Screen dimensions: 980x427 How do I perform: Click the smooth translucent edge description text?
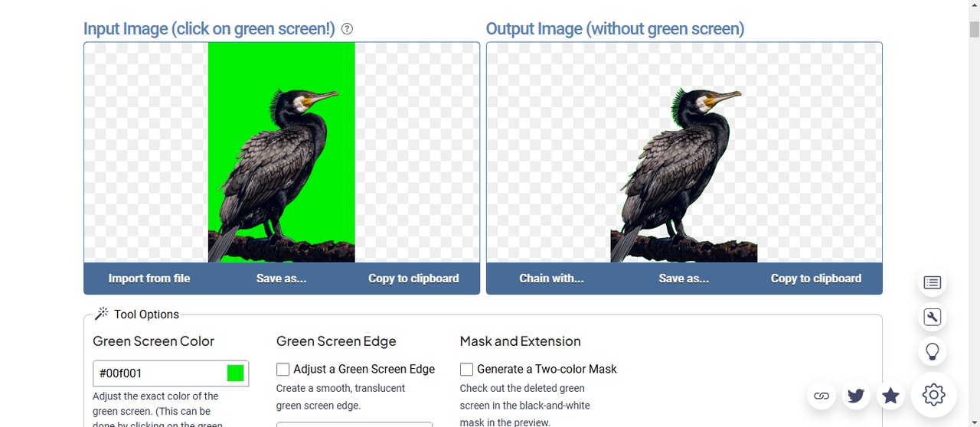[x=341, y=397]
